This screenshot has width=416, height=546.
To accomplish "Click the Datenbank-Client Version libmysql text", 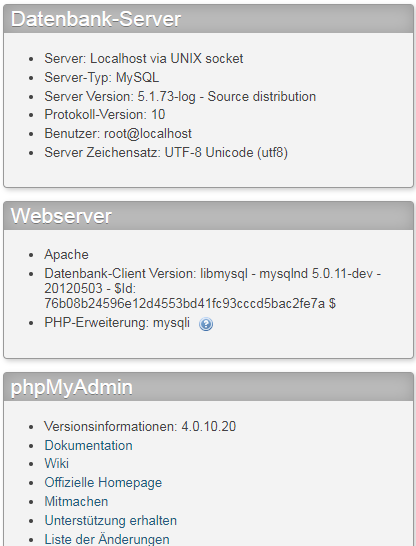I will coord(213,288).
